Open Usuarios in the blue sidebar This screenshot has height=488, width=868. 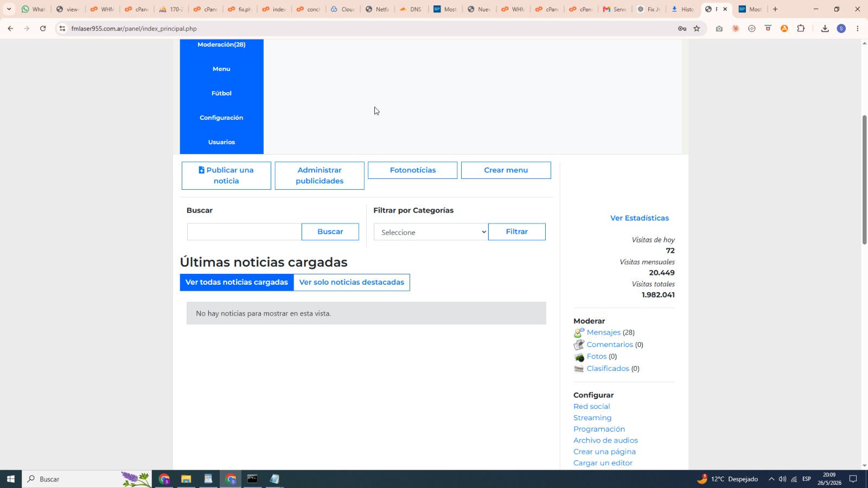point(221,142)
